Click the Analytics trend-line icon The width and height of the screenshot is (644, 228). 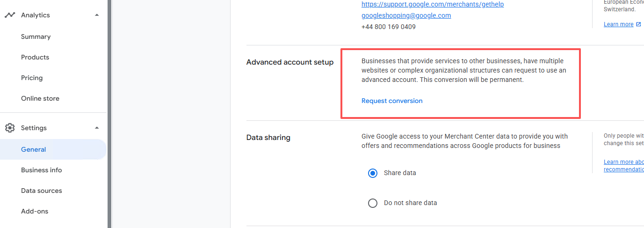tap(10, 15)
